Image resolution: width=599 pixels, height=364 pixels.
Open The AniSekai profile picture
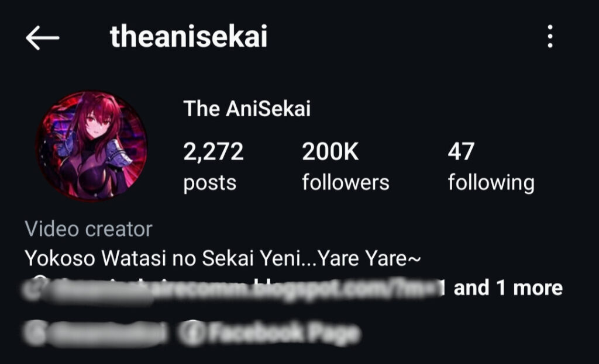91,145
